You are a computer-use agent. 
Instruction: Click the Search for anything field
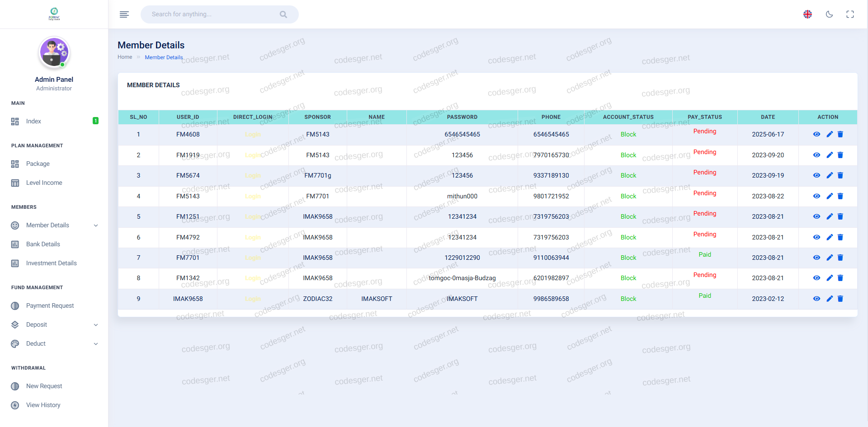pyautogui.click(x=212, y=14)
